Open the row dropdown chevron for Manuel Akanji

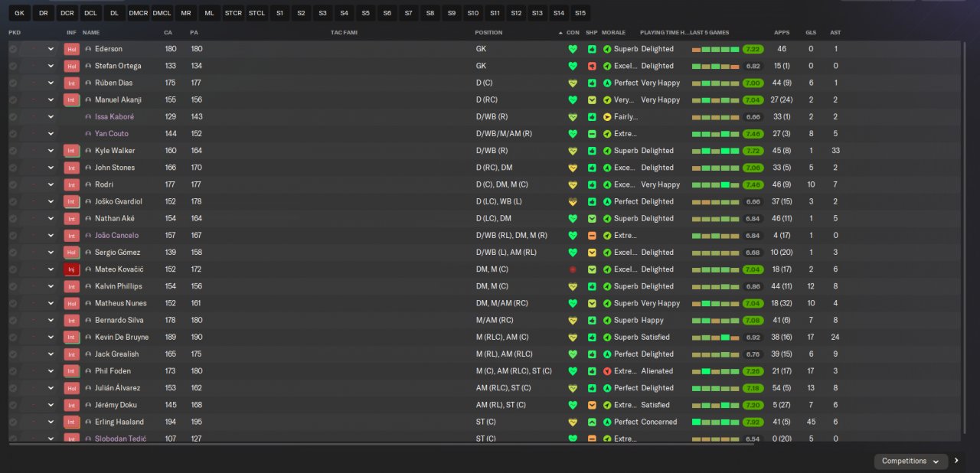pyautogui.click(x=51, y=99)
